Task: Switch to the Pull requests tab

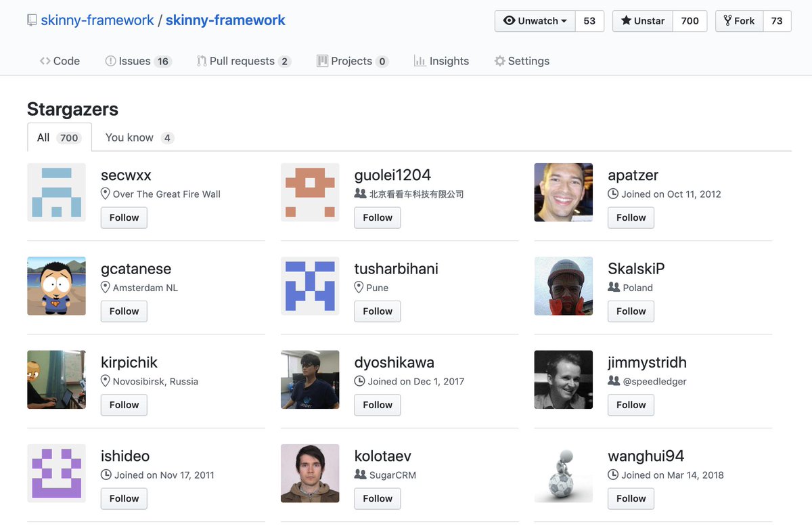Action: point(244,61)
